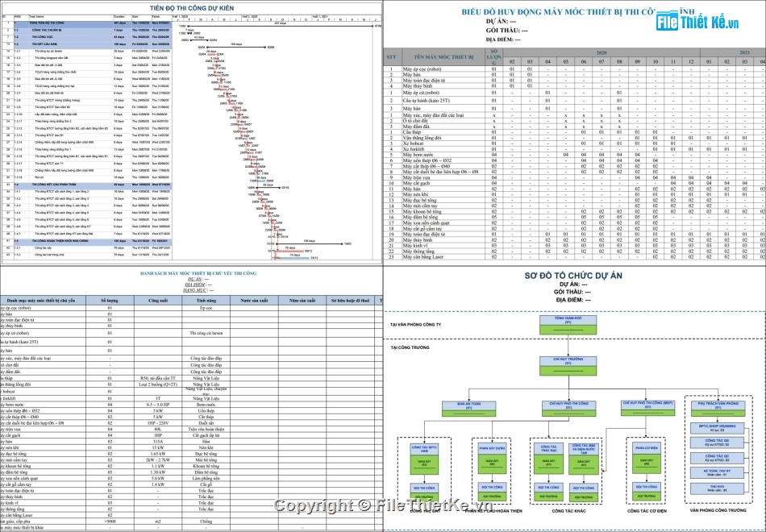
Task: Click Máy cân bằng Laser in mobilization chart
Action: [423, 257]
